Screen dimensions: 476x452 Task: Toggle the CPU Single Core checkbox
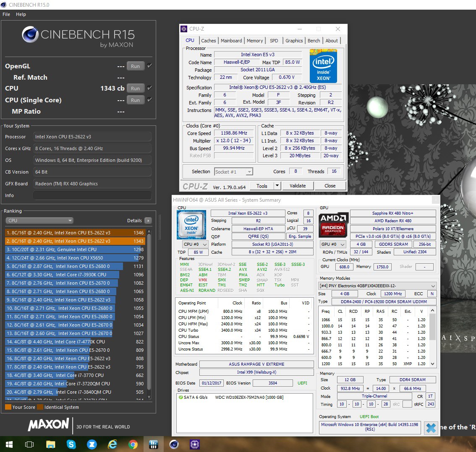click(149, 99)
